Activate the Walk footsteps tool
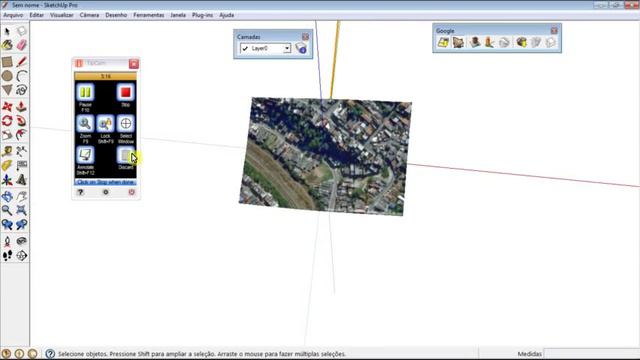640x360 pixels. (x=7, y=256)
